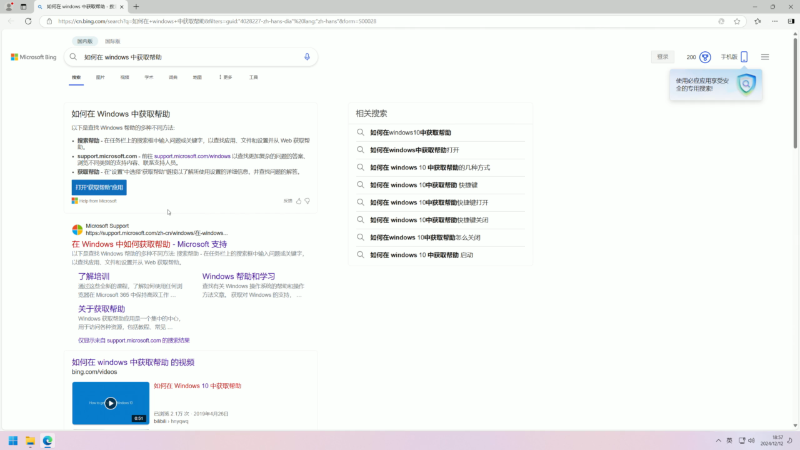
Task: Open the 了解培训 sublink
Action: 93,276
